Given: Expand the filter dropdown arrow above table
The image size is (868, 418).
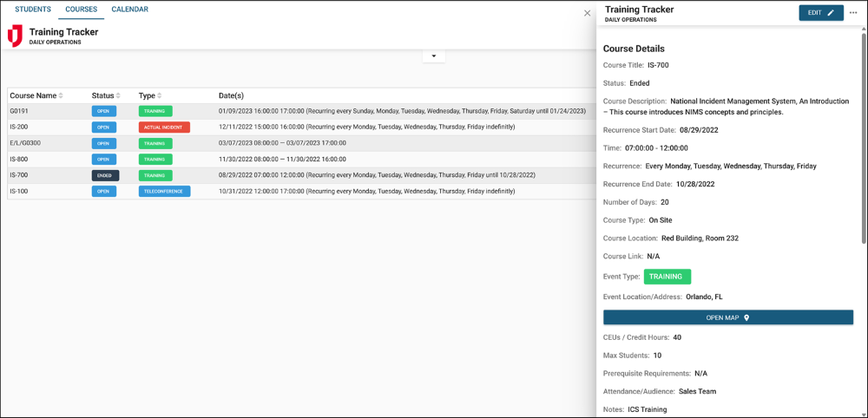Looking at the screenshot, I should (433, 56).
